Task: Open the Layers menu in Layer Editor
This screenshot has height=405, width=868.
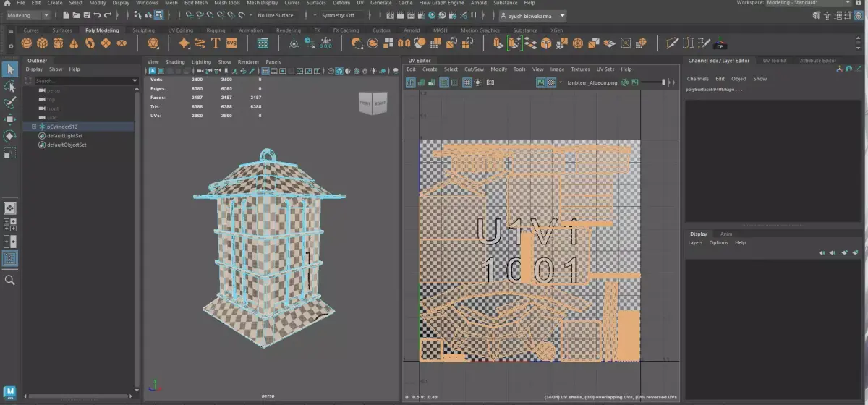Action: (695, 243)
